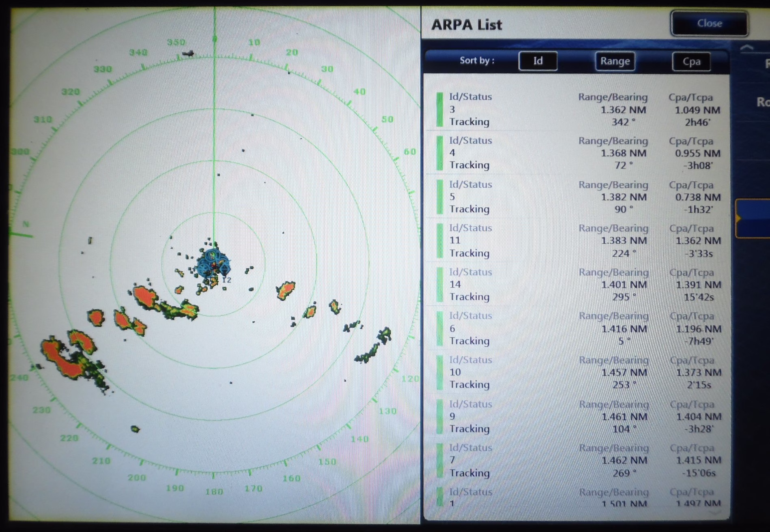
Task: Click the green status bar of target 3
Action: click(439, 109)
